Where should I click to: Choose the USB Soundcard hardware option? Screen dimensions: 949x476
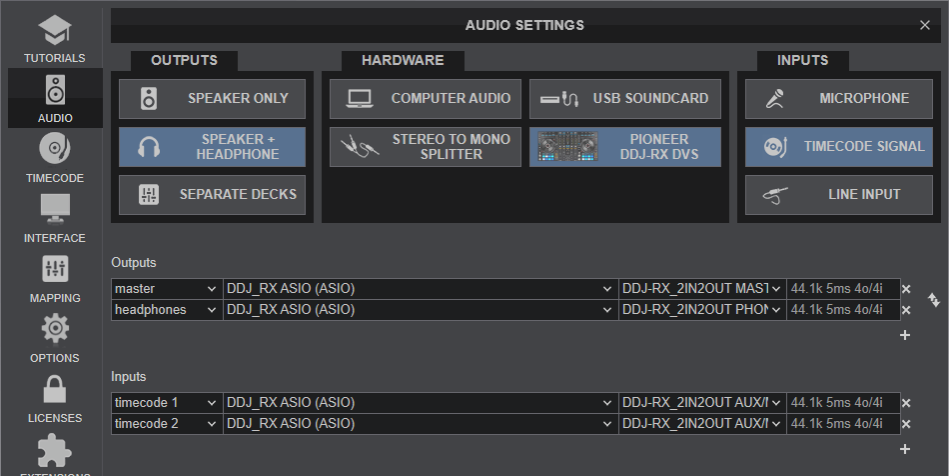point(625,99)
